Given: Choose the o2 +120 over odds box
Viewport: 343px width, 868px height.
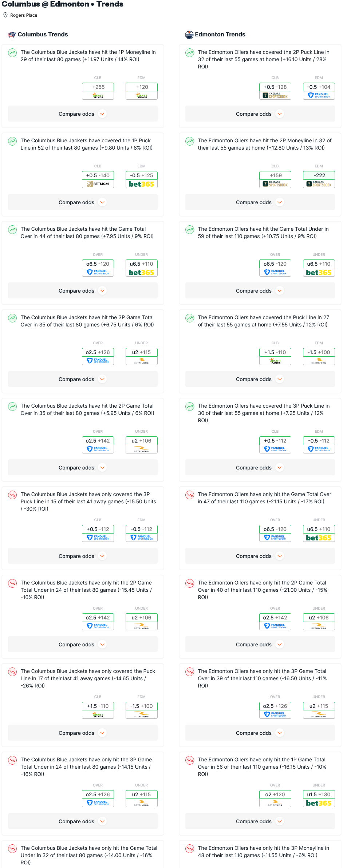Looking at the screenshot, I should click(275, 794).
